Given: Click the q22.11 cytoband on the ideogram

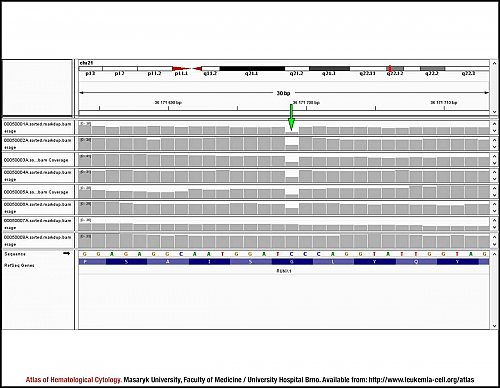Looking at the screenshot, I should click(x=368, y=69).
